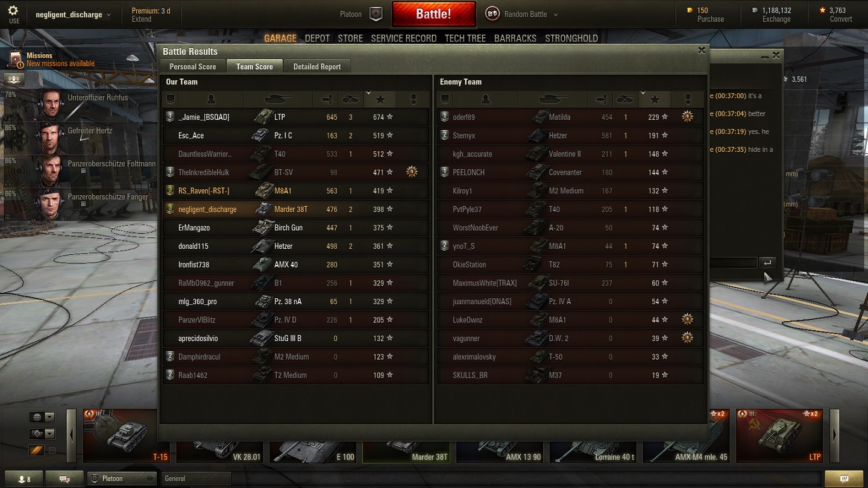This screenshot has width=868, height=488.
Task: Click the Missions notification icon
Action: tap(16, 59)
